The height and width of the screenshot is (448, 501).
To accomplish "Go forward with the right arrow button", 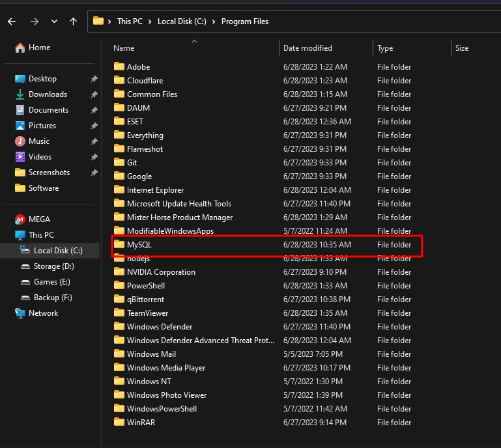I will coord(34,21).
